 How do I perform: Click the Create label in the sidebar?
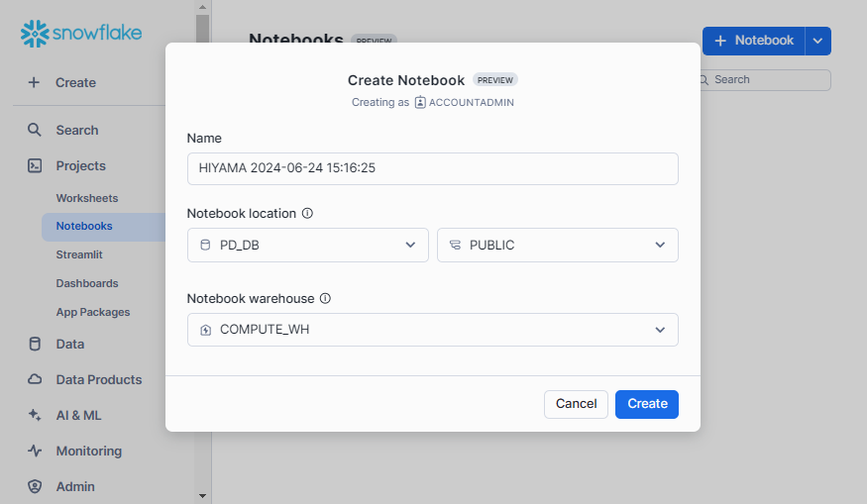75,83
